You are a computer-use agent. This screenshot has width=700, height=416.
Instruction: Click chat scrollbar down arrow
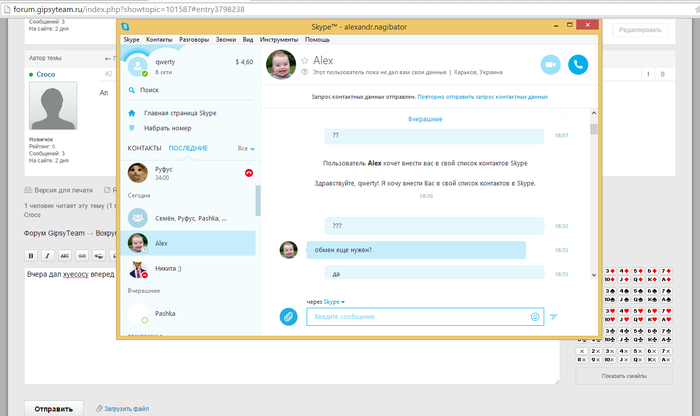tap(594, 275)
